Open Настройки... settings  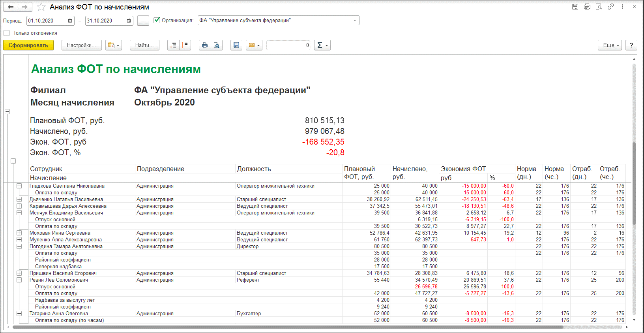coord(82,45)
